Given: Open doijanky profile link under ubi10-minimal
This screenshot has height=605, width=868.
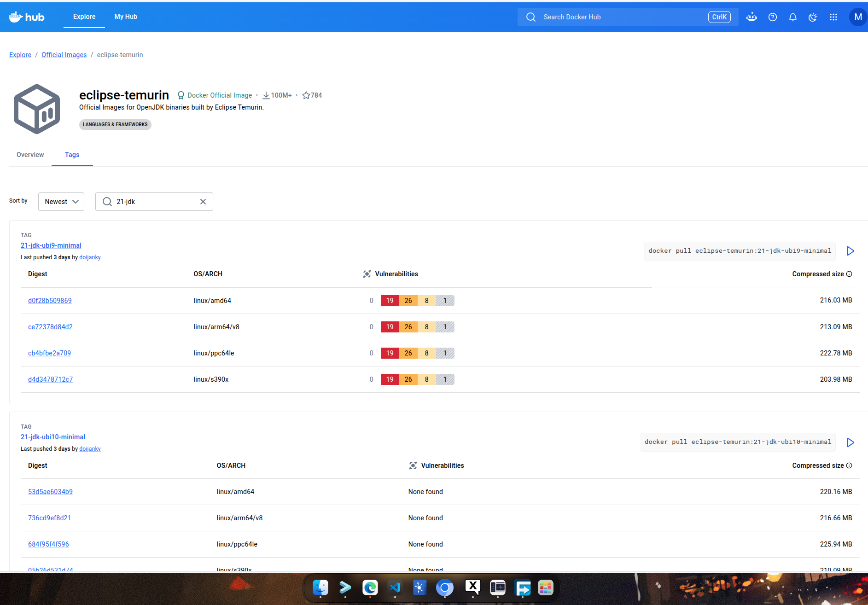Looking at the screenshot, I should 90,449.
